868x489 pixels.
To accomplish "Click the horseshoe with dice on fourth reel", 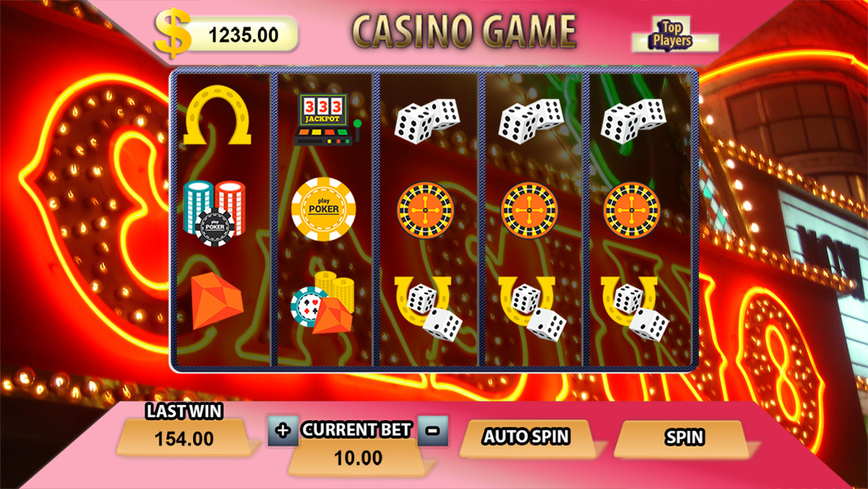I will 532,308.
